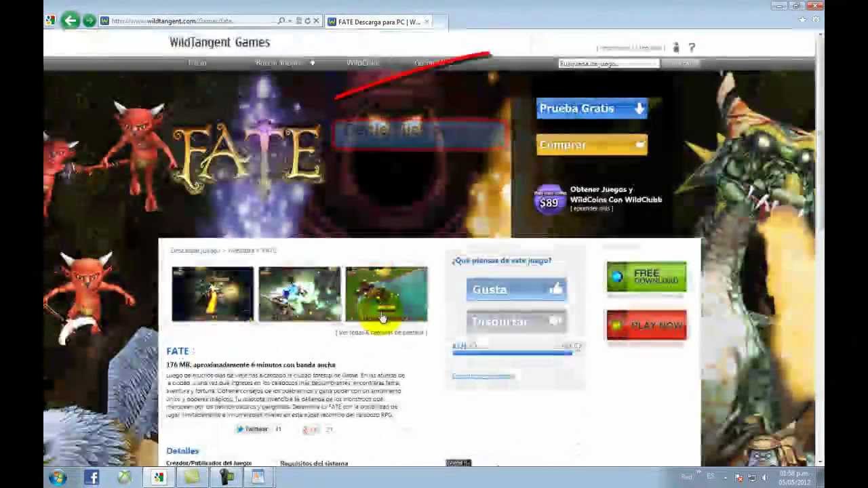Image resolution: width=868 pixels, height=488 pixels.
Task: Click the 'Requisitos del sistema' text
Action: click(x=314, y=464)
